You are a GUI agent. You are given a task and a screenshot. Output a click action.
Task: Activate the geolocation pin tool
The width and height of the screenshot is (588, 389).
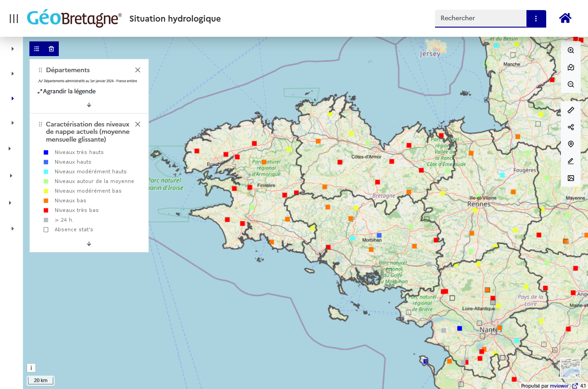point(571,144)
